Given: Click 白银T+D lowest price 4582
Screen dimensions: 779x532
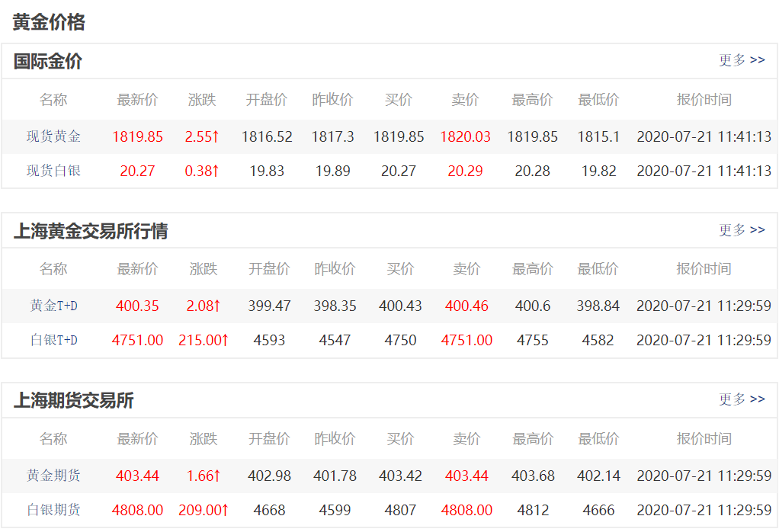Looking at the screenshot, I should 598,340.
